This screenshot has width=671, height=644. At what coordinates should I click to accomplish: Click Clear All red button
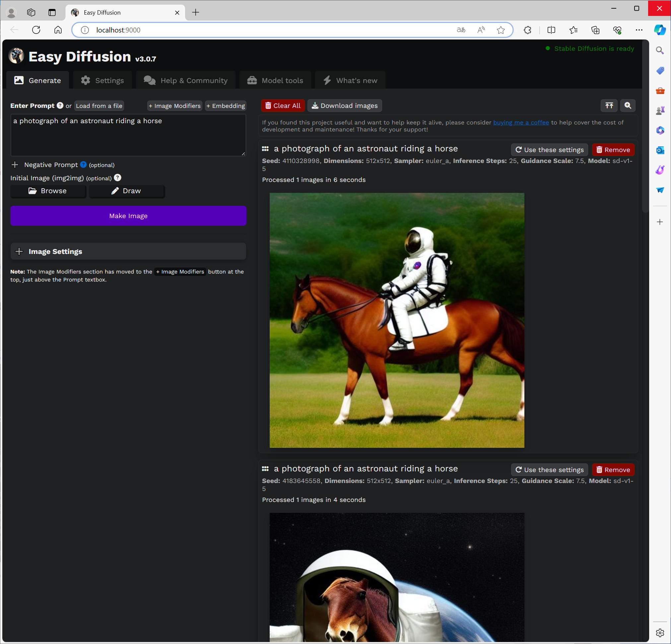[x=283, y=106]
